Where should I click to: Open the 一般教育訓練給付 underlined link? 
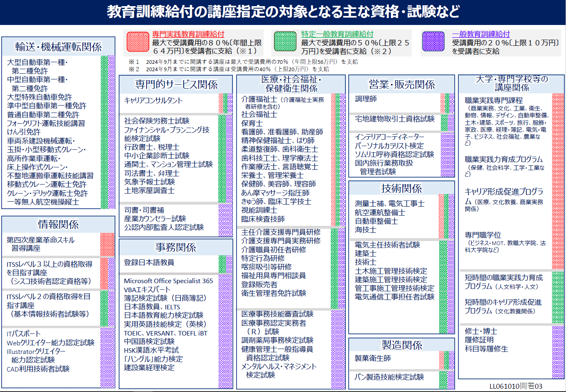click(481, 34)
